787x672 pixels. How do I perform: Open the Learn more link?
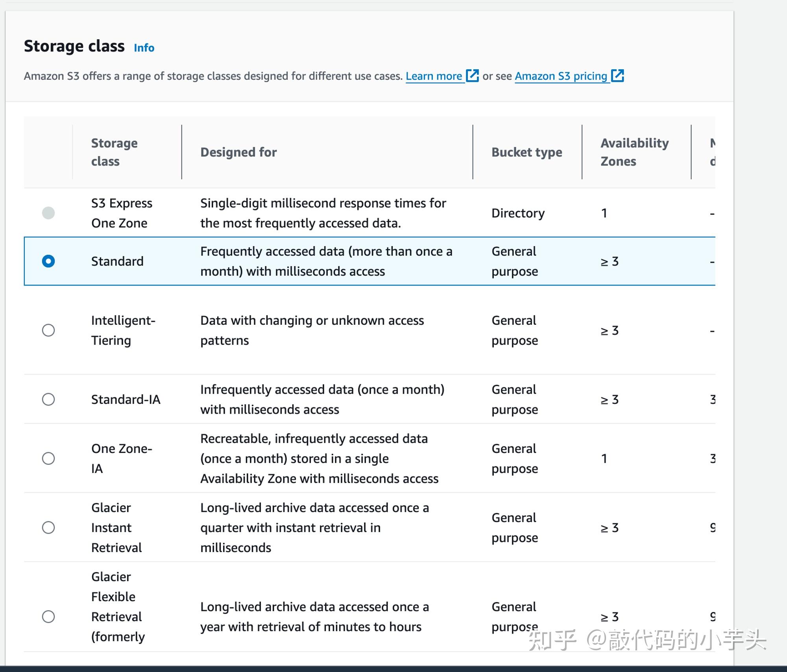pos(434,76)
